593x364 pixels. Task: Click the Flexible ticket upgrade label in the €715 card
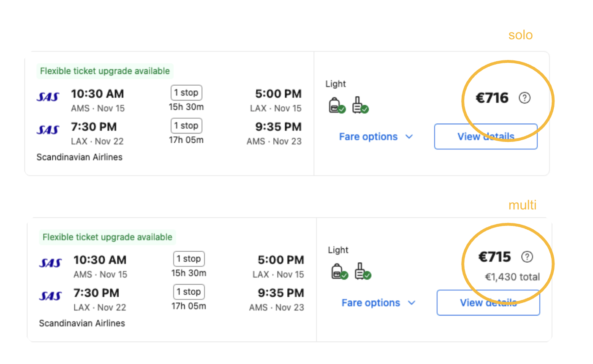(107, 237)
